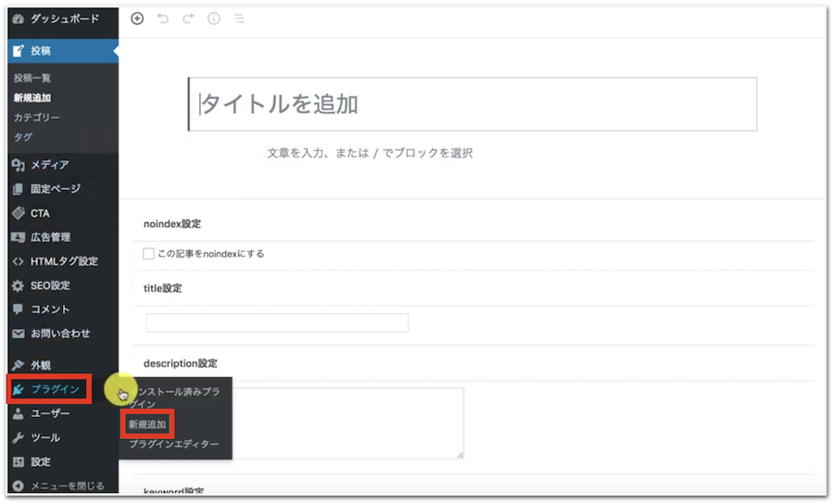Go to 投稿一覧 posts list

pyautogui.click(x=32, y=79)
